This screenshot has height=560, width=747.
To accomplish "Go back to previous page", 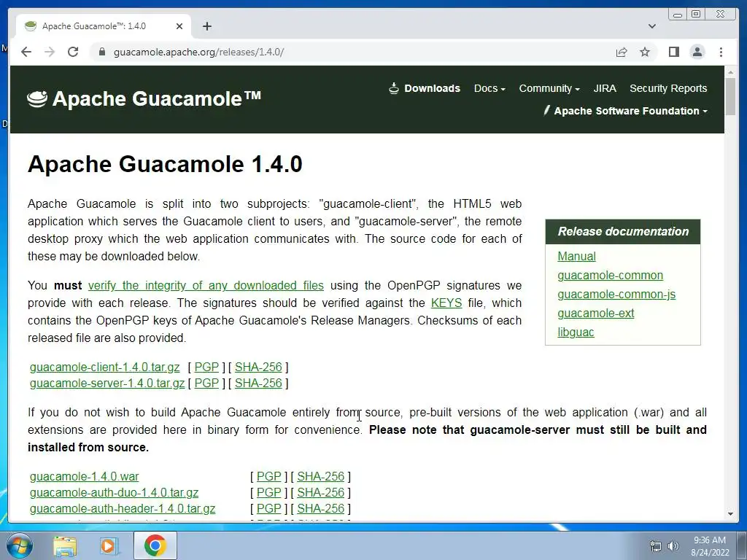I will (x=26, y=52).
